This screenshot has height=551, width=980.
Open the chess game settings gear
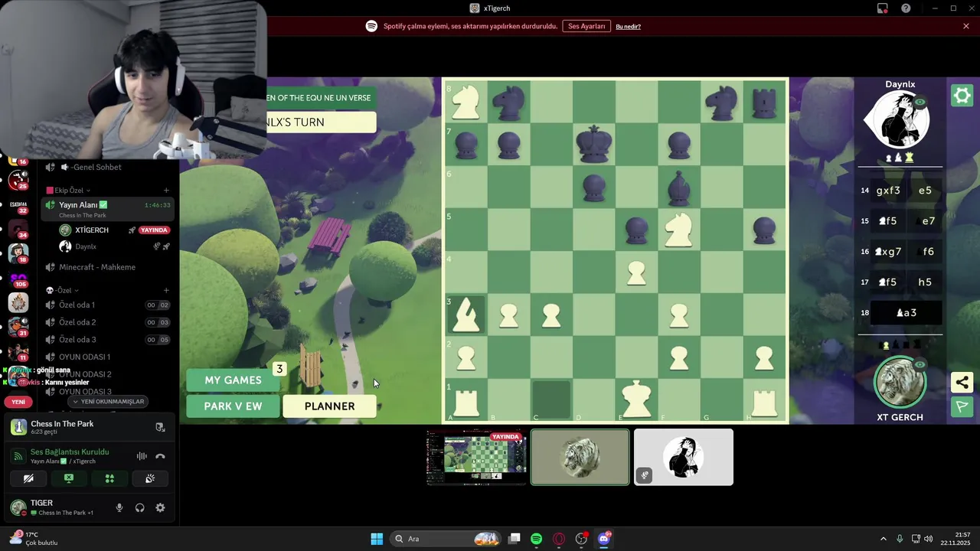click(x=962, y=96)
